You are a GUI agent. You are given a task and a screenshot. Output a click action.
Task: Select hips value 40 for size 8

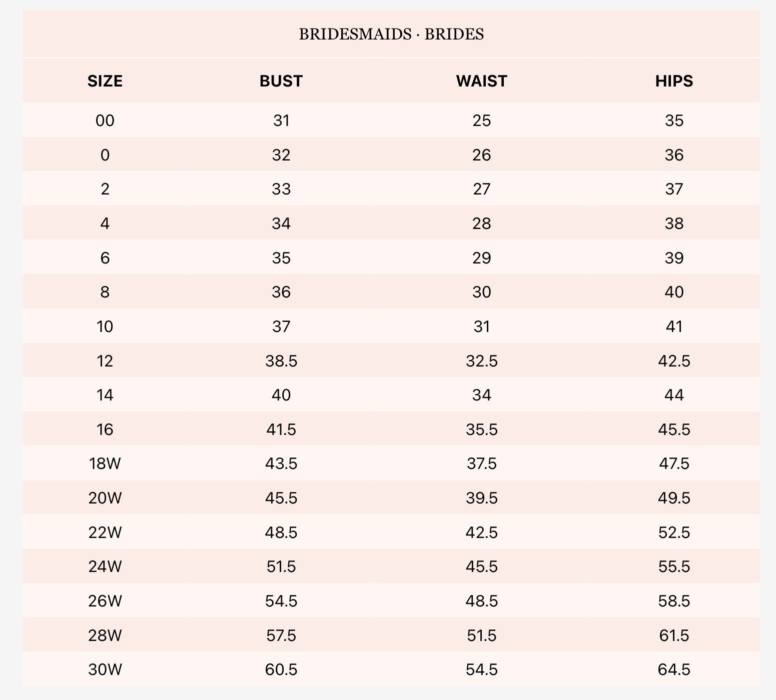674,292
